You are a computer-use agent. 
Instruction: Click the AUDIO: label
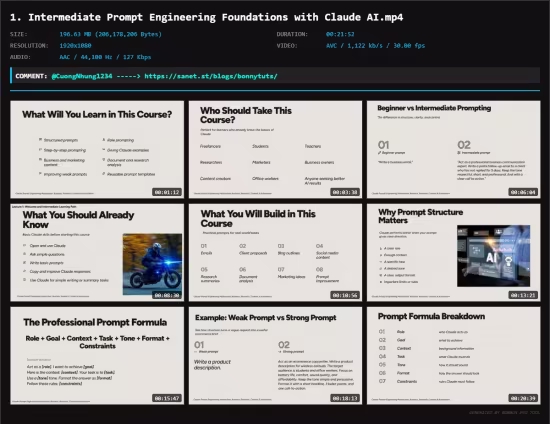(20, 57)
